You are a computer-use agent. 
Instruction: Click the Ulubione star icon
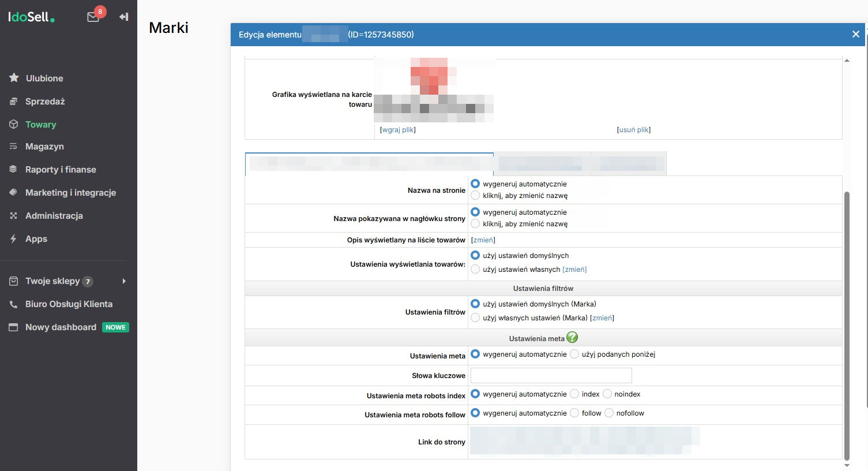[14, 78]
